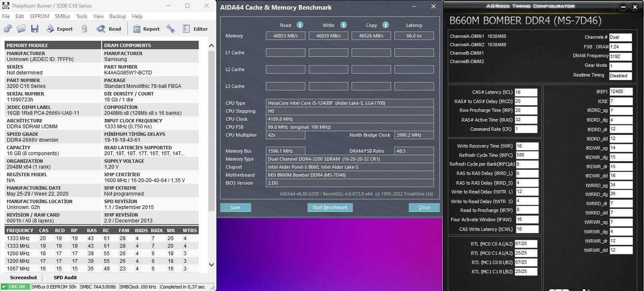Viewport: 644px width, 291px height.
Task: Click the SMBClock 100 kHz status entry
Action: click(x=138, y=287)
